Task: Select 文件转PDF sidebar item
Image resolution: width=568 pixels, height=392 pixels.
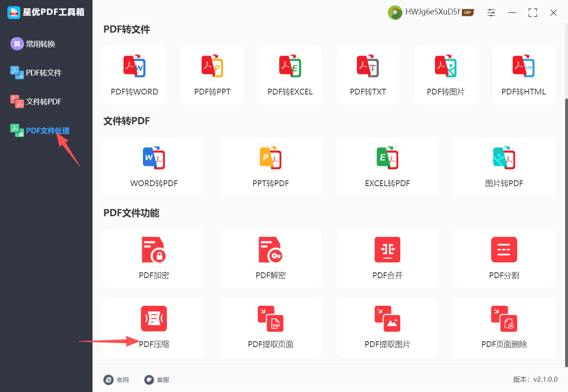Action: point(36,102)
